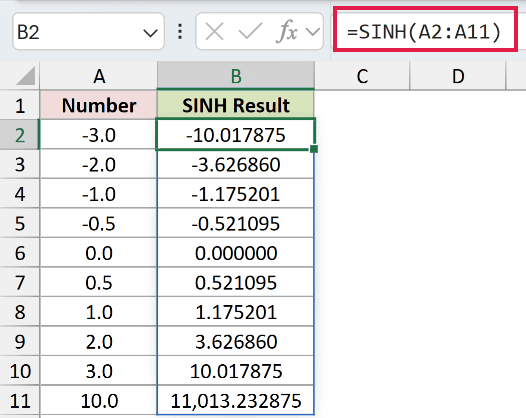Select row 4 header
This screenshot has height=418, width=526.
pos(19,194)
